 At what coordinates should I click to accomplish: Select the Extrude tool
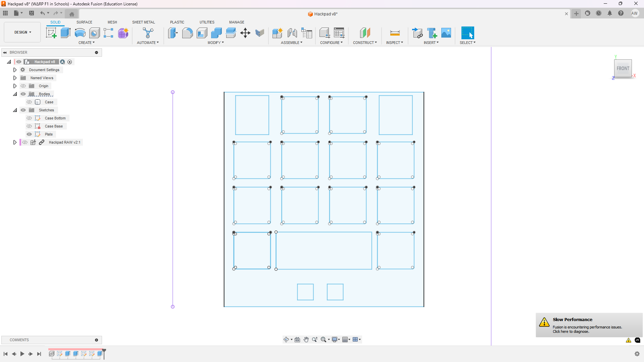pyautogui.click(x=65, y=33)
